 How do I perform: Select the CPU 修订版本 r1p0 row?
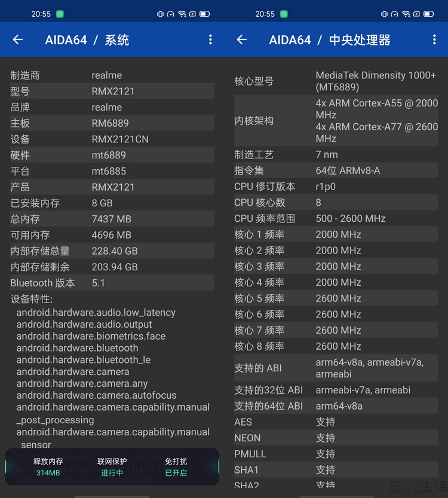coord(336,187)
